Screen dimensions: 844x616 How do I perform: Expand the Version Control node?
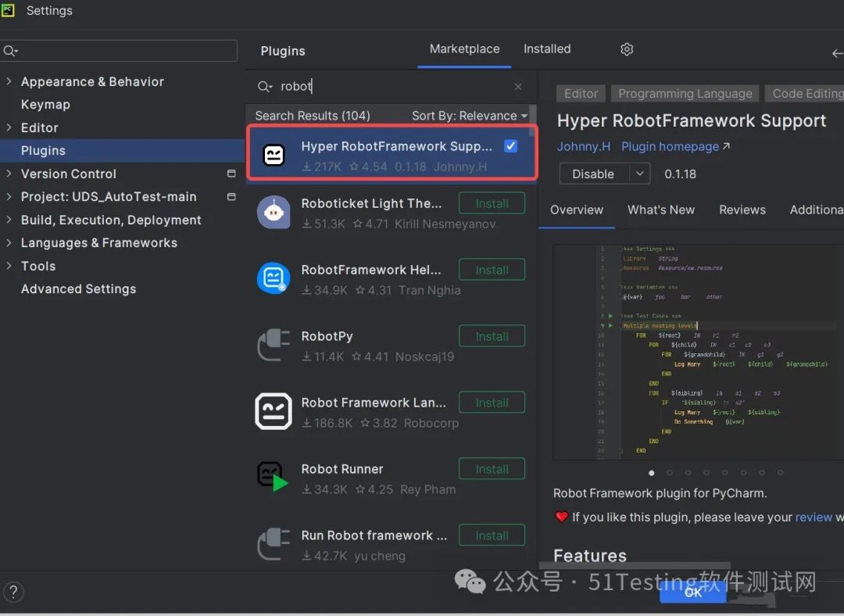[x=9, y=174]
